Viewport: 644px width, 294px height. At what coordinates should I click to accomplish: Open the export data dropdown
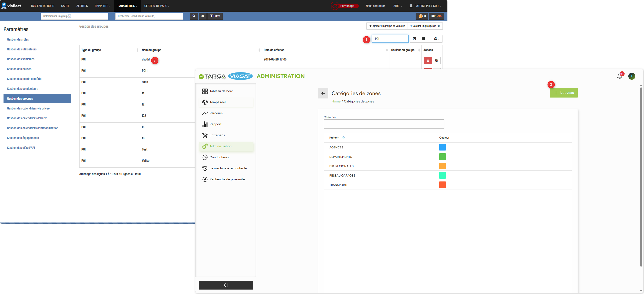pos(436,38)
